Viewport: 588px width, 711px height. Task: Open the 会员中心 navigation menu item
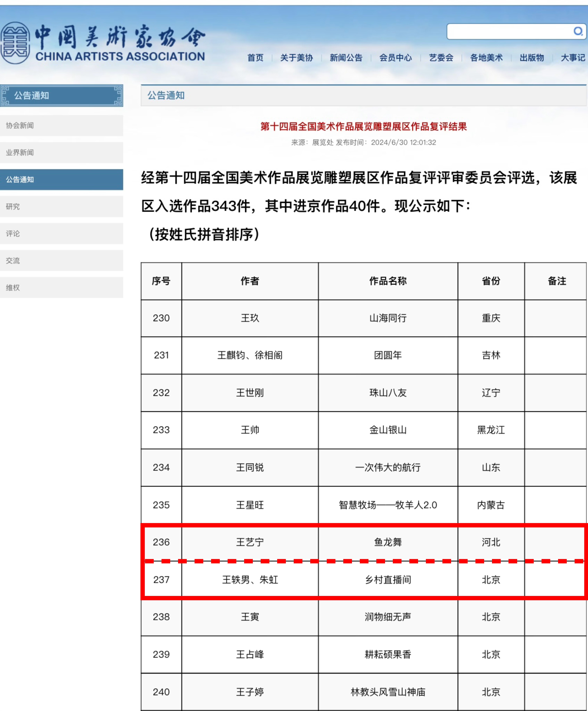tap(396, 58)
